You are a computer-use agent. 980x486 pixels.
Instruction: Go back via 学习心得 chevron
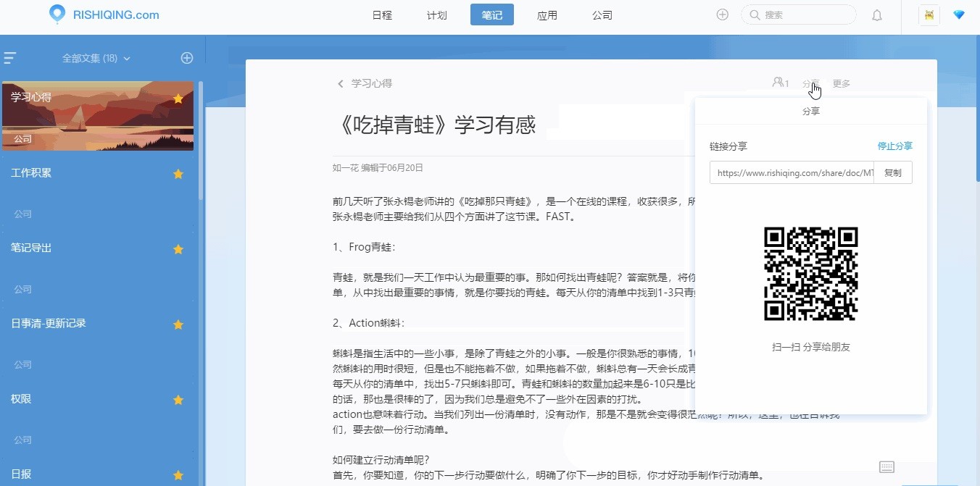[341, 84]
